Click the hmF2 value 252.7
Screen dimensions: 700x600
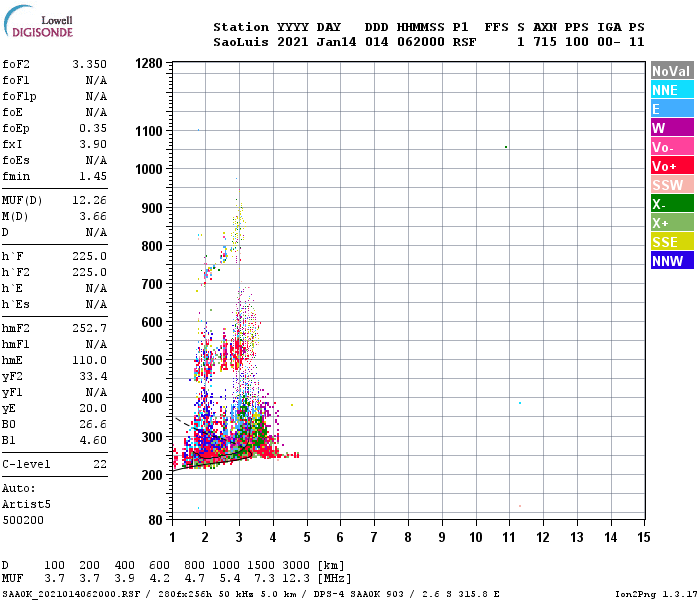point(89,328)
